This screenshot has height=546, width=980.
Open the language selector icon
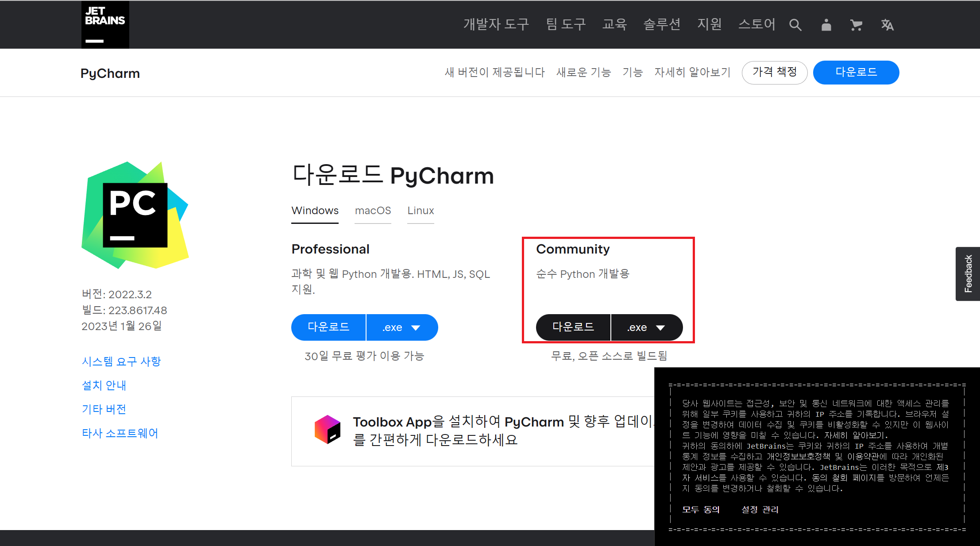[887, 25]
